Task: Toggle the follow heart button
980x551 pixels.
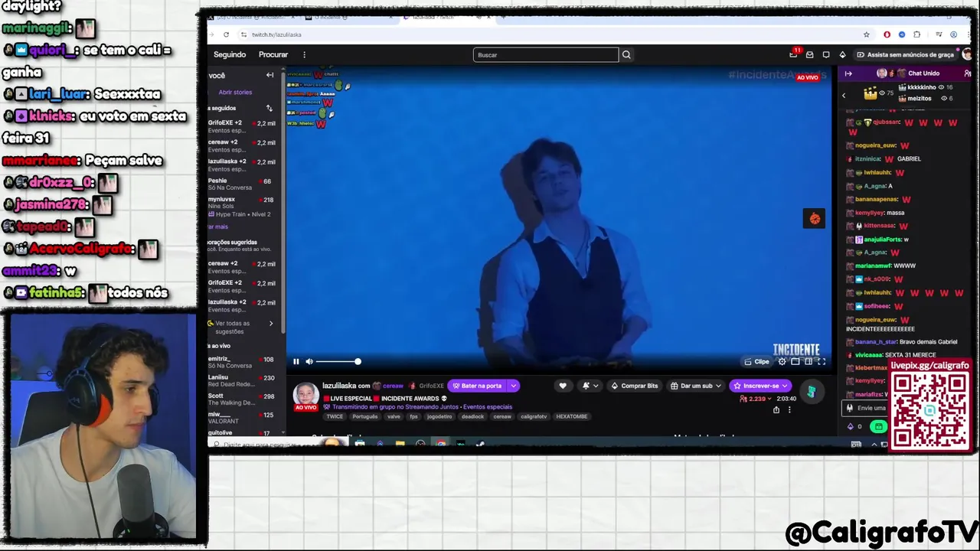Action: pyautogui.click(x=563, y=386)
